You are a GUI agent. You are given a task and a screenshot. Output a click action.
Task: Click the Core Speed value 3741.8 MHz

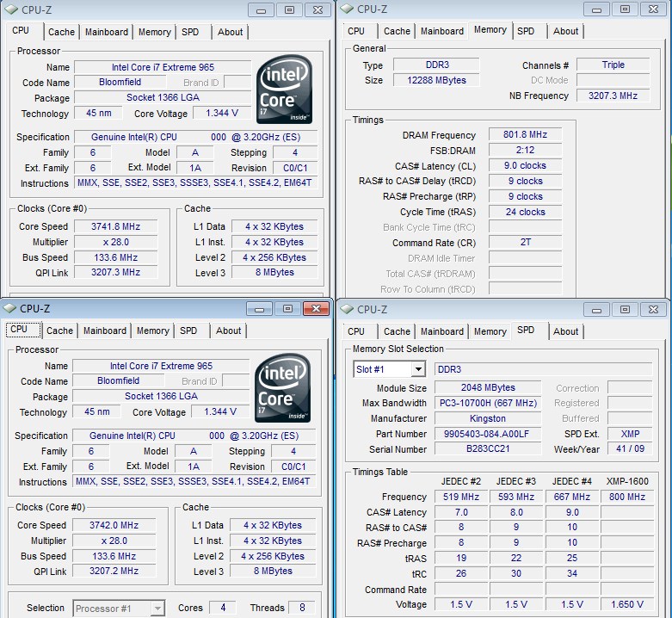115,226
